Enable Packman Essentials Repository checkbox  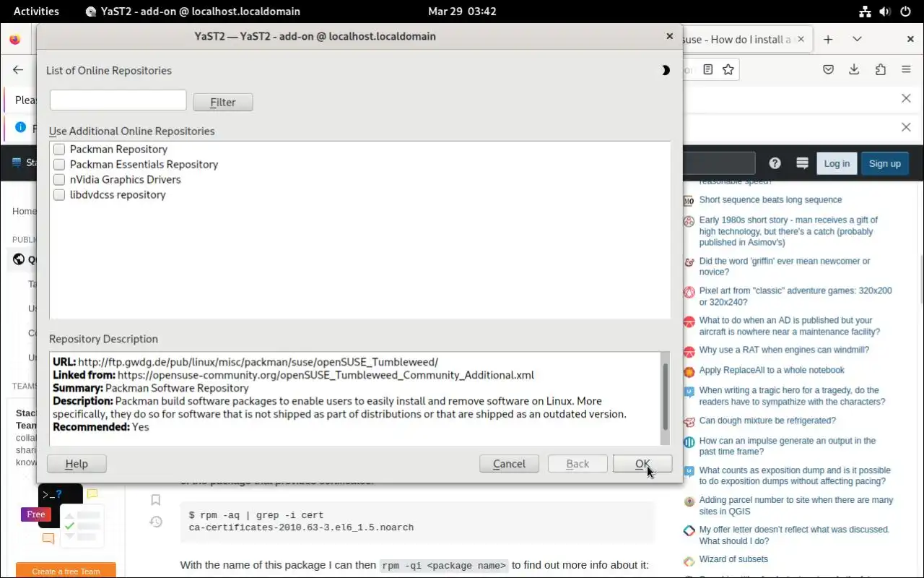point(59,164)
